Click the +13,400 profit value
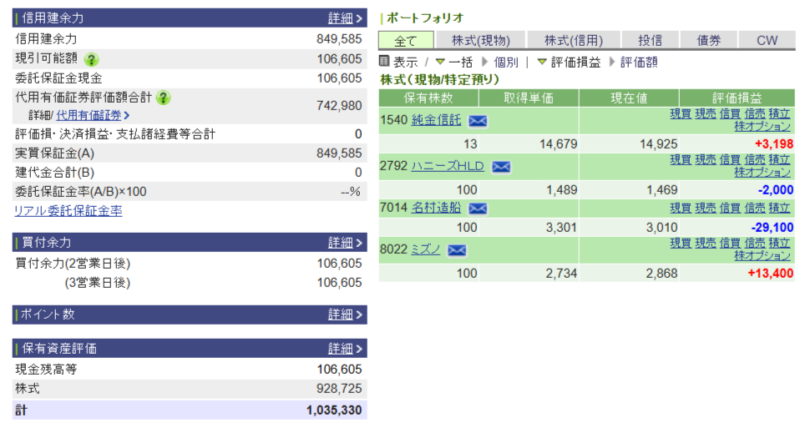800x428 pixels. (x=770, y=273)
